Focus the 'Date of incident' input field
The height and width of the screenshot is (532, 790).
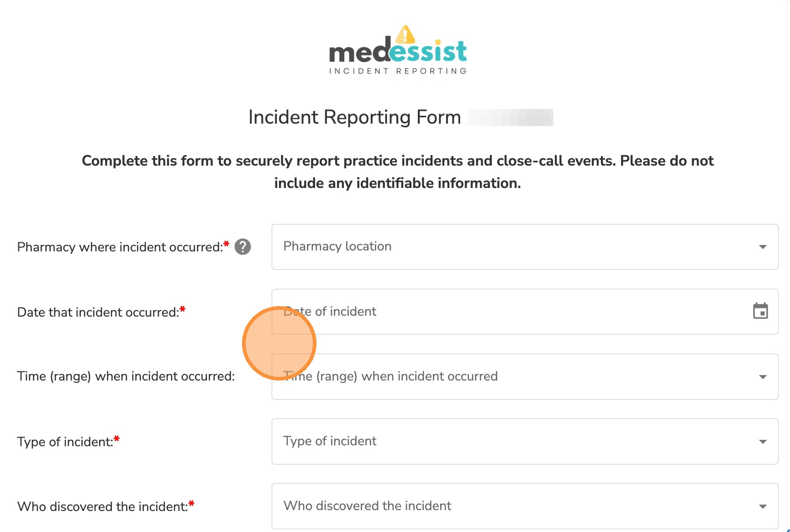pyautogui.click(x=502, y=312)
